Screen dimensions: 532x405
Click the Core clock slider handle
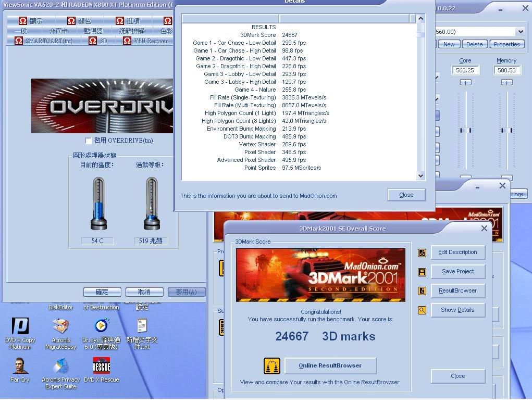pos(465,131)
